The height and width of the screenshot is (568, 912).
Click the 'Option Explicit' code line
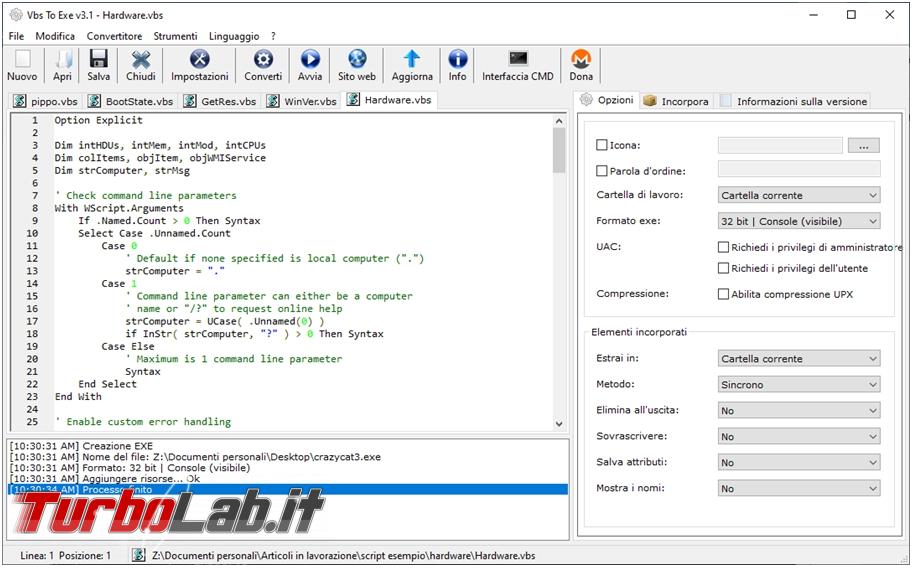[x=98, y=120]
